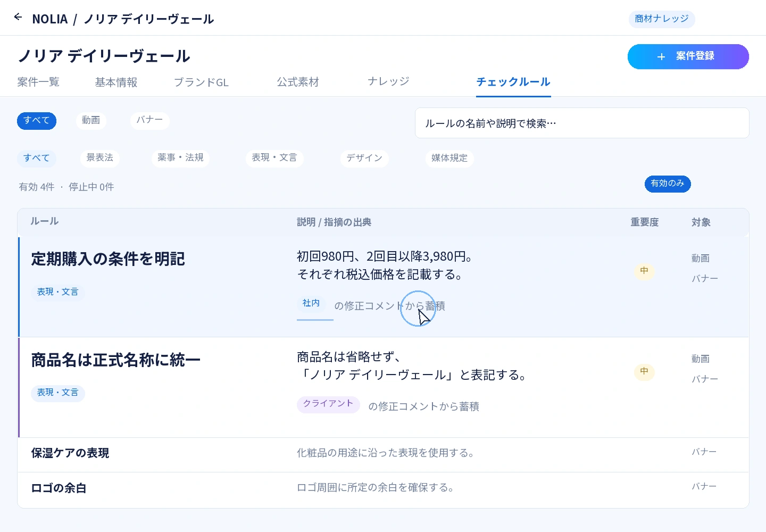Select the すべて category filter chip
Viewport: 766px width, 532px height.
click(37, 158)
